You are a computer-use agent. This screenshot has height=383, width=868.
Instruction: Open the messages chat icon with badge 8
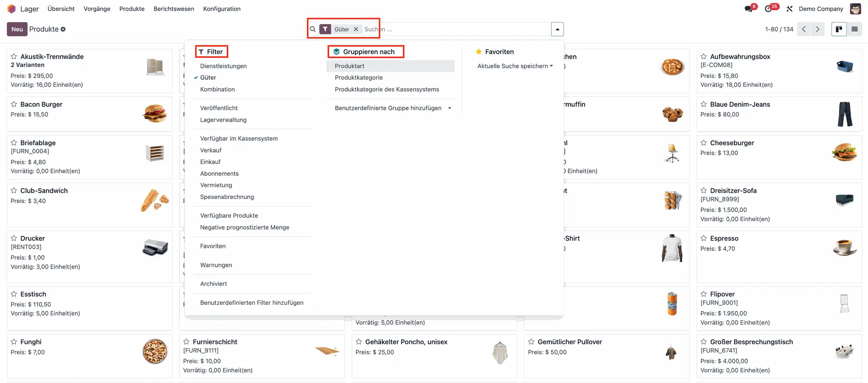point(749,9)
